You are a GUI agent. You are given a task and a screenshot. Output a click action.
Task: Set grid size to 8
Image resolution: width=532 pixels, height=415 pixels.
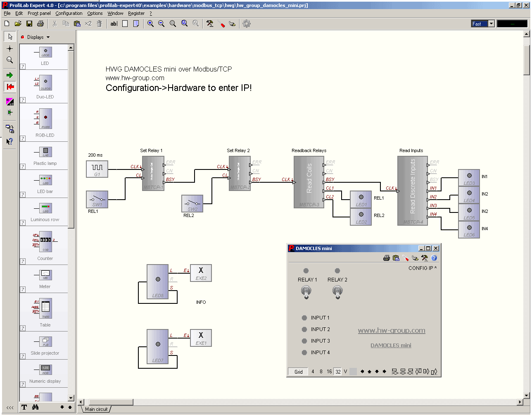321,372
